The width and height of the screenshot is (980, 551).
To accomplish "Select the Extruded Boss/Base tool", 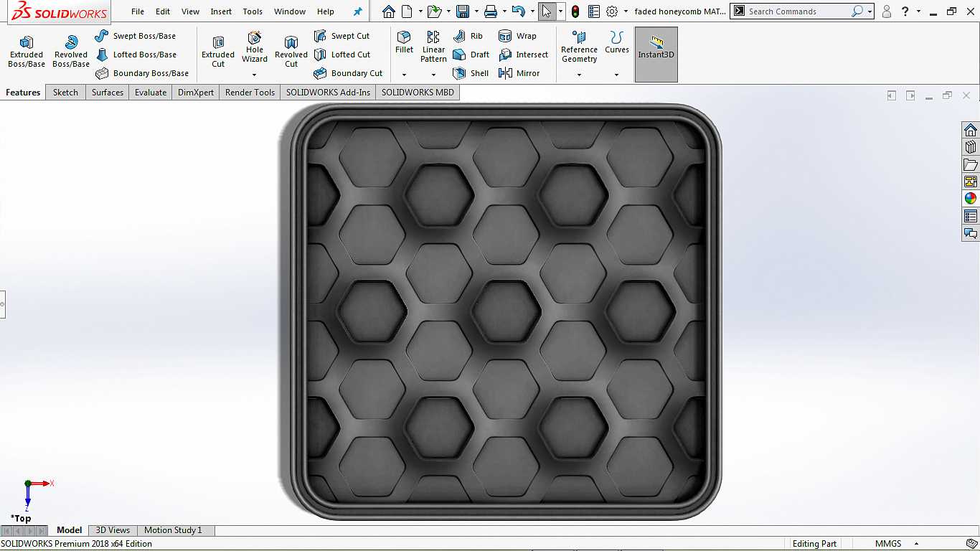I will (x=27, y=52).
